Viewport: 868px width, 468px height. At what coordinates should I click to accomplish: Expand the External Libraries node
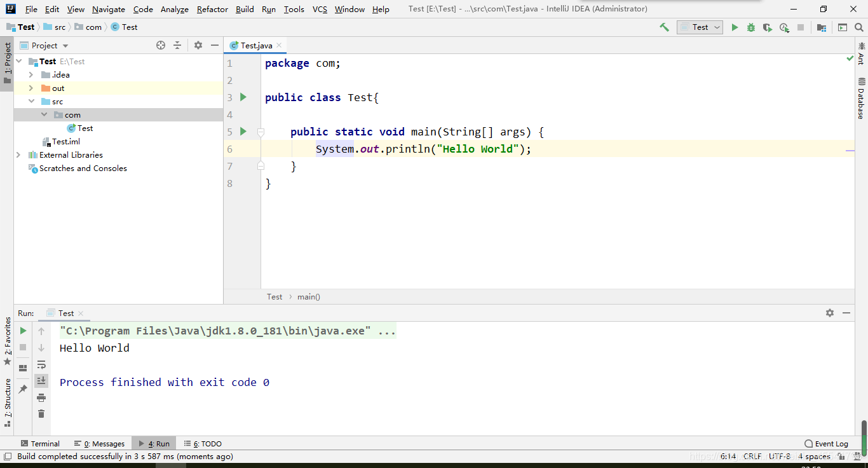(x=19, y=155)
